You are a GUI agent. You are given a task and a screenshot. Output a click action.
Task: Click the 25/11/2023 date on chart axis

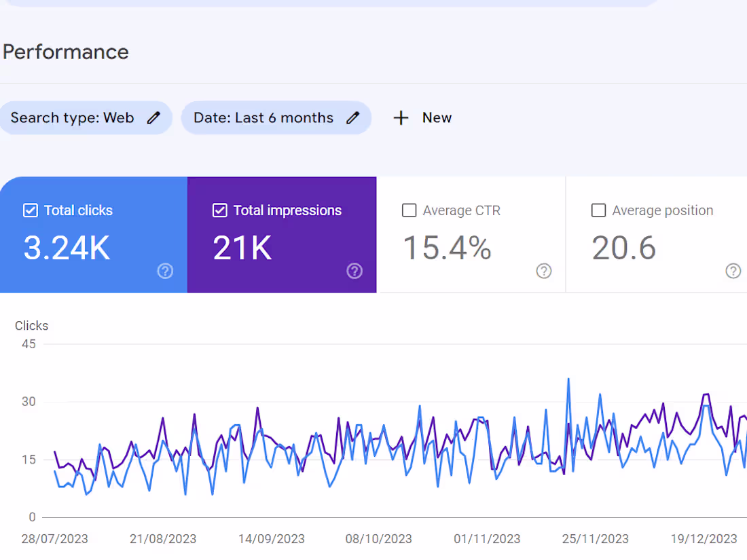click(596, 539)
